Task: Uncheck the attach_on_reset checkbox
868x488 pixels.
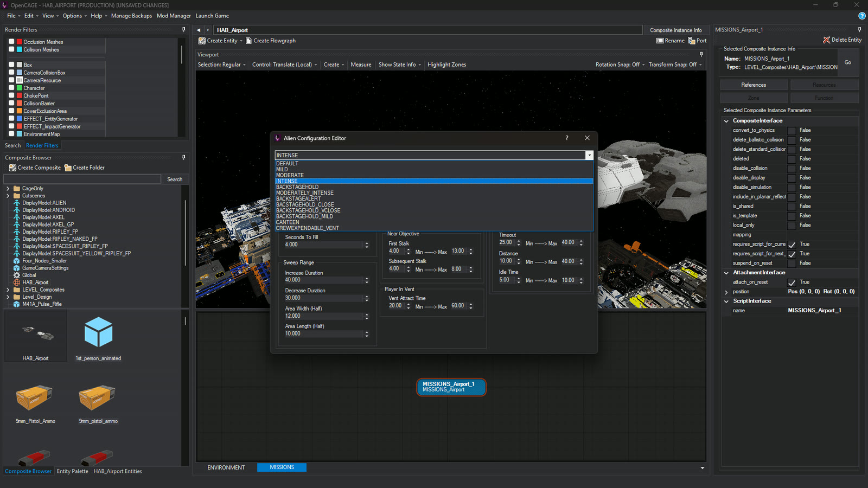Action: (792, 282)
